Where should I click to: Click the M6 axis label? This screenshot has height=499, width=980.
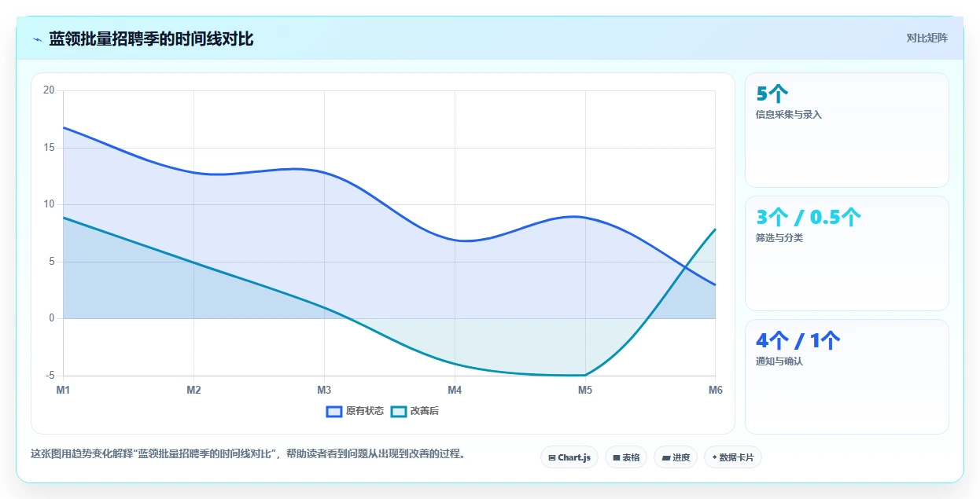(x=716, y=390)
